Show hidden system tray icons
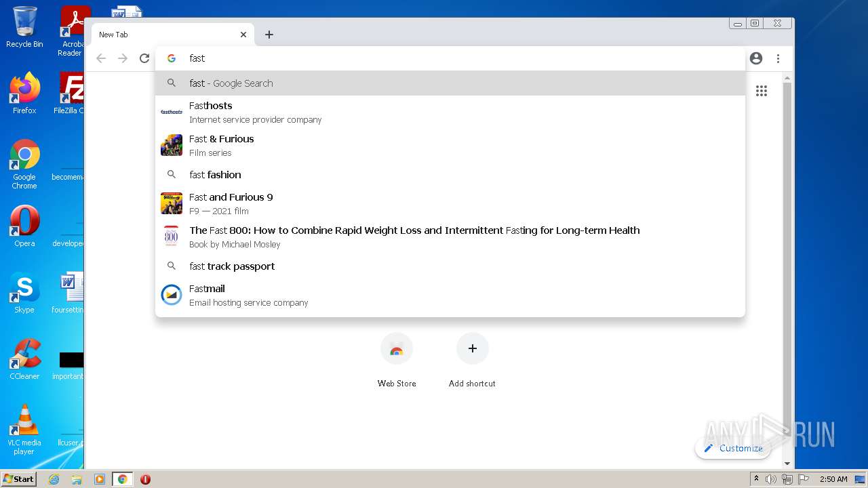Viewport: 868px width, 488px height. pos(756,479)
